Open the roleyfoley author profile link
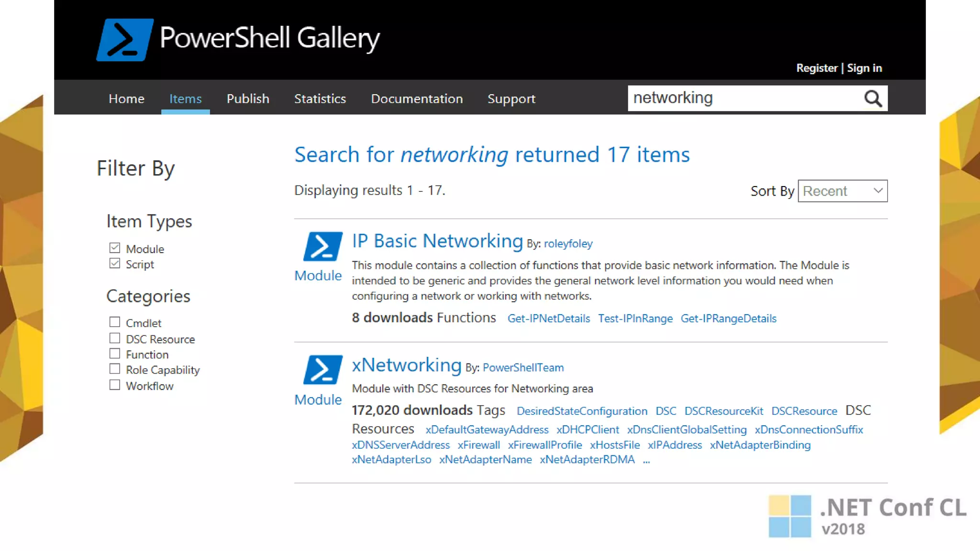The image size is (980, 551). 568,243
